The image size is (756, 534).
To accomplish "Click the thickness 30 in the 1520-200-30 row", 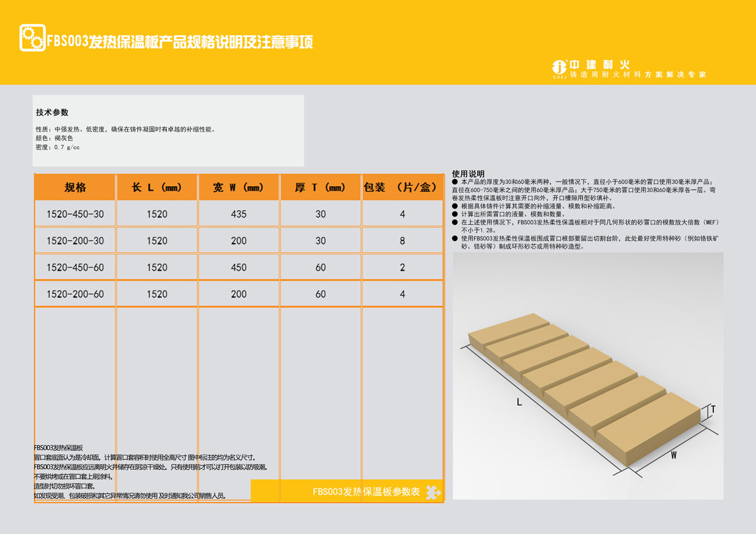I will pos(321,241).
